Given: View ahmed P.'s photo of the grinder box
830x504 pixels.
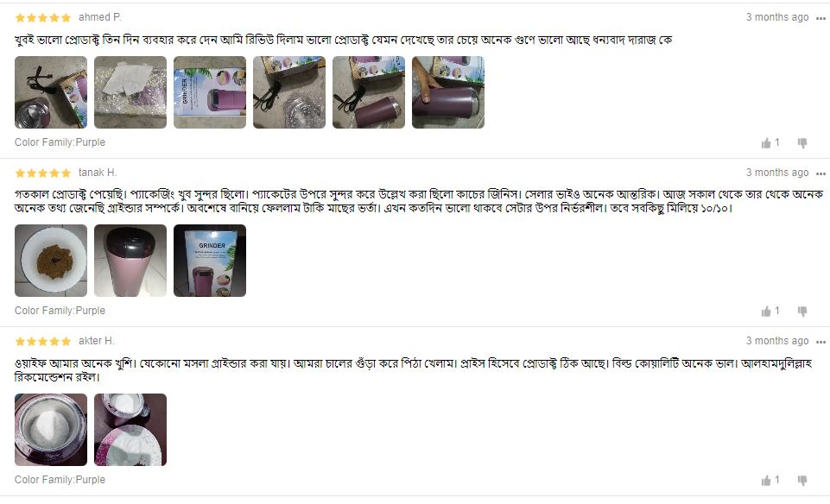Looking at the screenshot, I should (x=210, y=92).
